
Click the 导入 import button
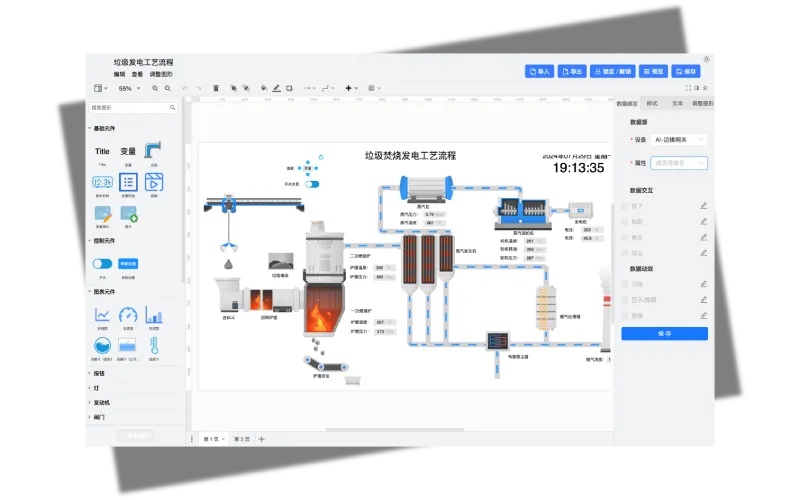pos(540,72)
